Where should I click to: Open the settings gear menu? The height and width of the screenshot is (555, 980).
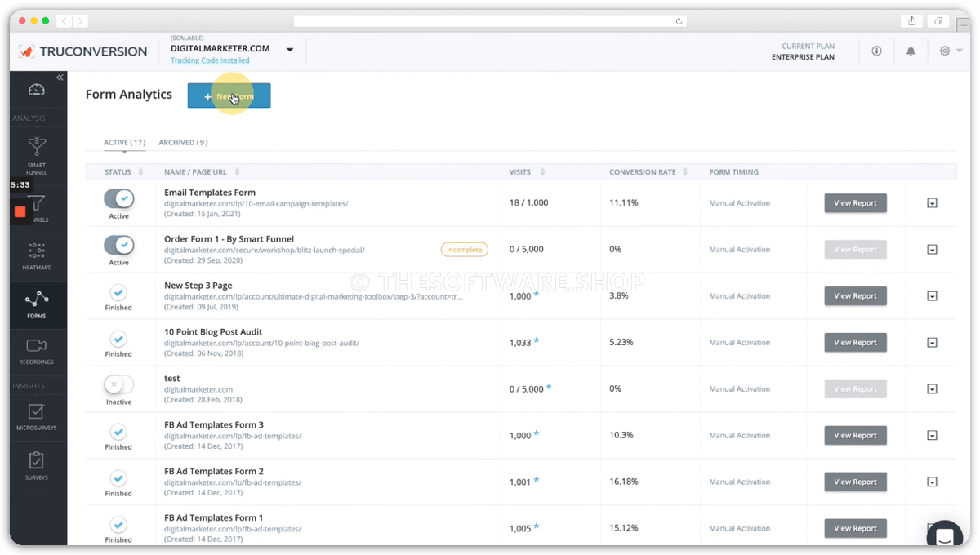(x=950, y=51)
